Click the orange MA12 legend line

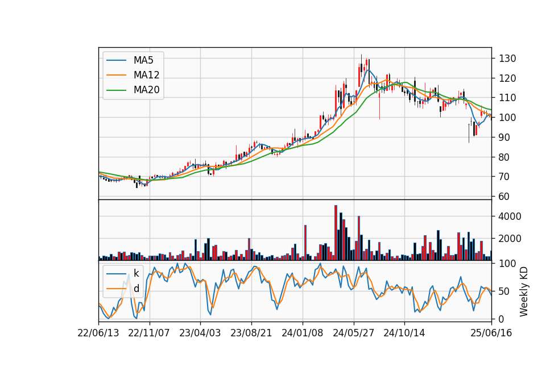(x=116, y=75)
